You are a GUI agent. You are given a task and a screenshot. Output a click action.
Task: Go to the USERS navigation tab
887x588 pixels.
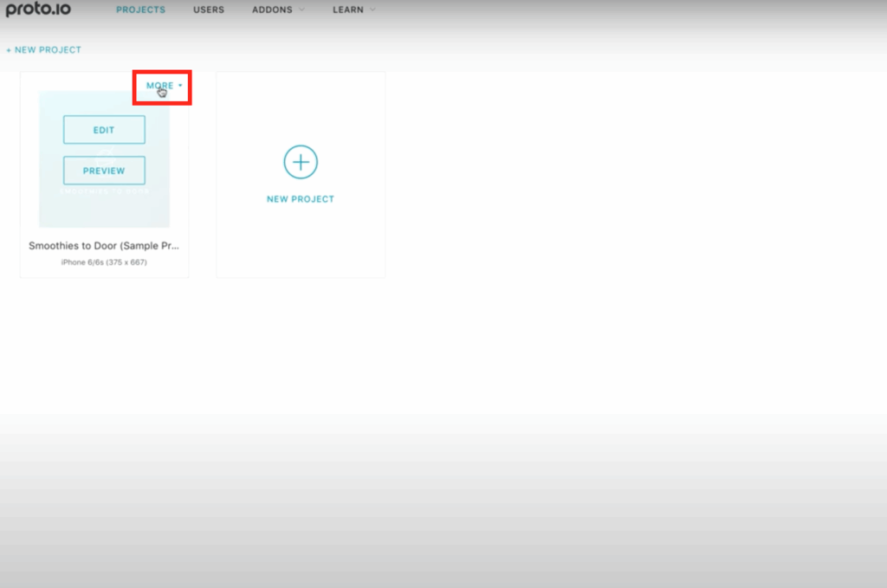click(209, 10)
